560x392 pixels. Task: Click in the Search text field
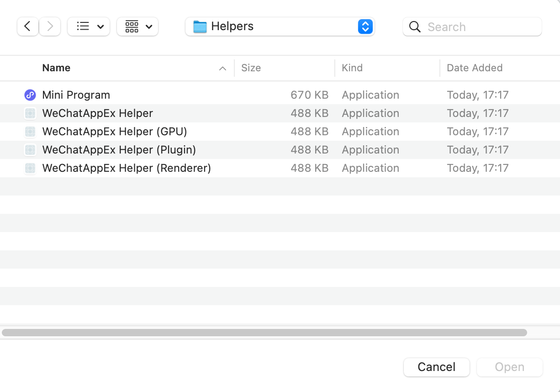(x=480, y=27)
